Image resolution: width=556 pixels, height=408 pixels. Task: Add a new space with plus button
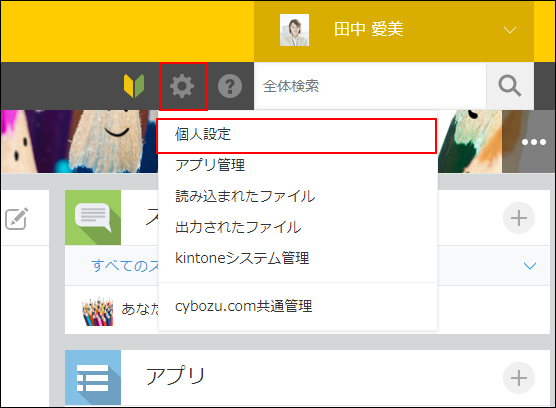pyautogui.click(x=518, y=218)
